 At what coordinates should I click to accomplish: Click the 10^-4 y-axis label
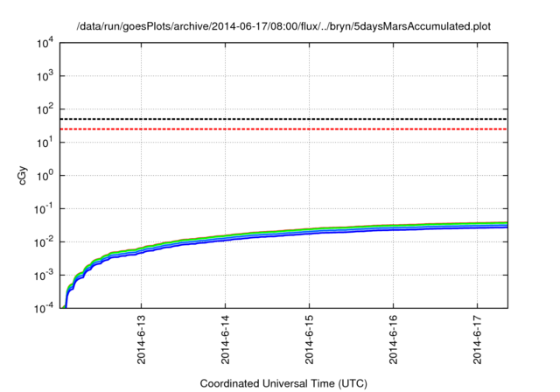44,309
